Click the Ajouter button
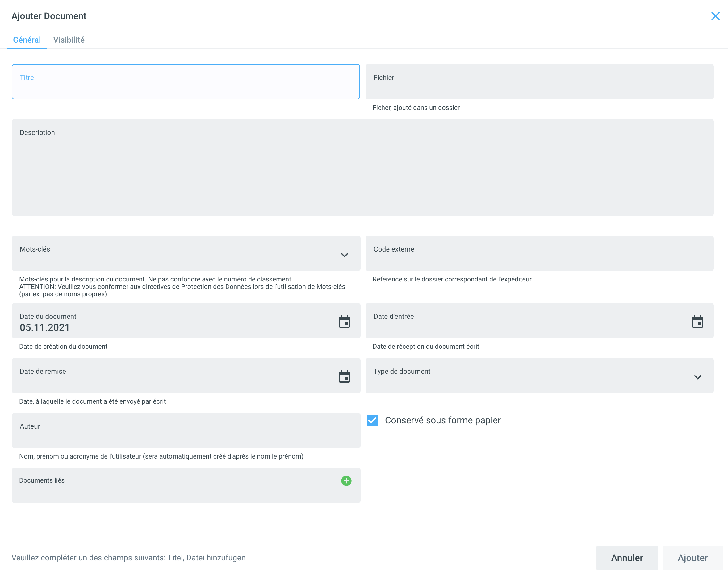 coord(692,558)
